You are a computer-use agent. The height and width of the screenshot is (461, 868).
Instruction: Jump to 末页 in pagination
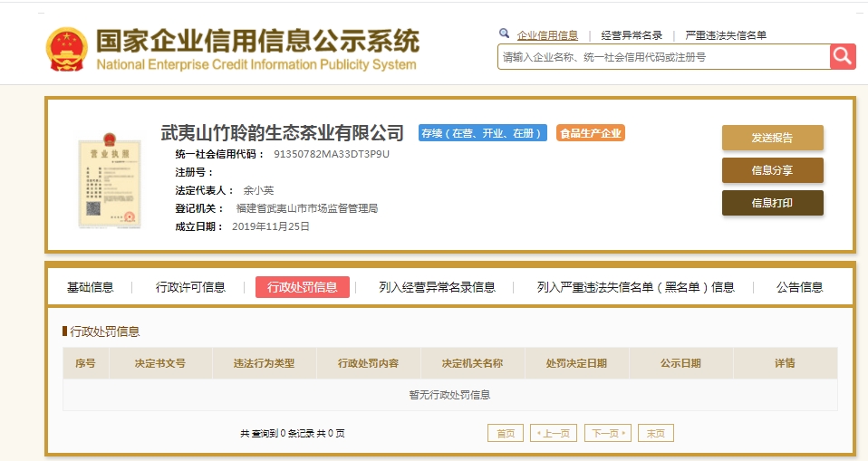pos(656,433)
